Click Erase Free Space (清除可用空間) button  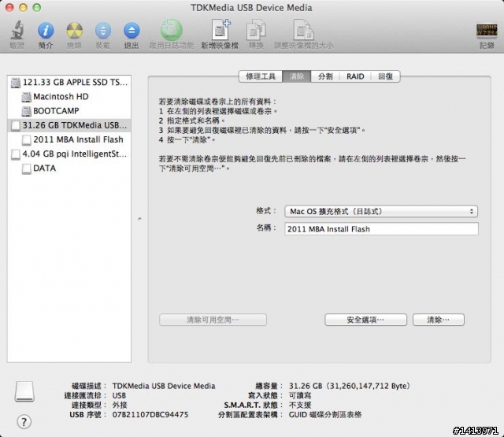[x=213, y=320]
